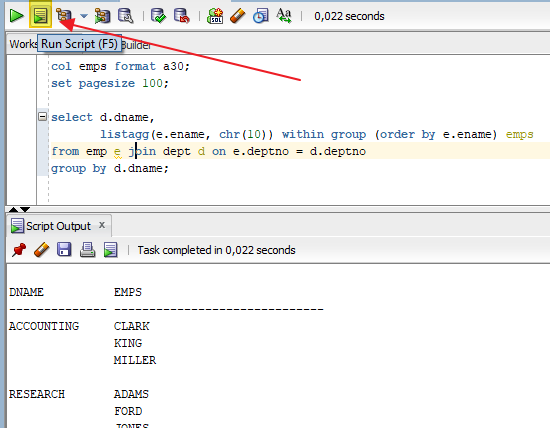Click the upward pane splitter arrow
The height and width of the screenshot is (428, 550).
click(x=13, y=209)
